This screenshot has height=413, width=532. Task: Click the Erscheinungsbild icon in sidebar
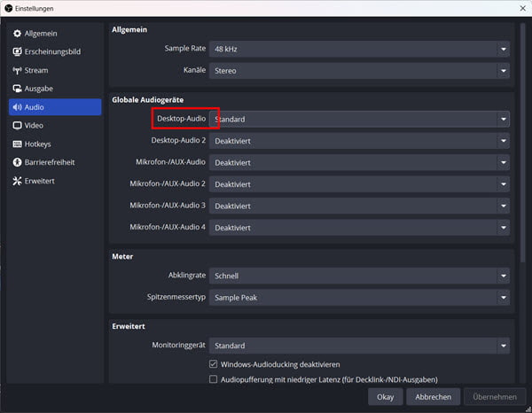pyautogui.click(x=17, y=51)
